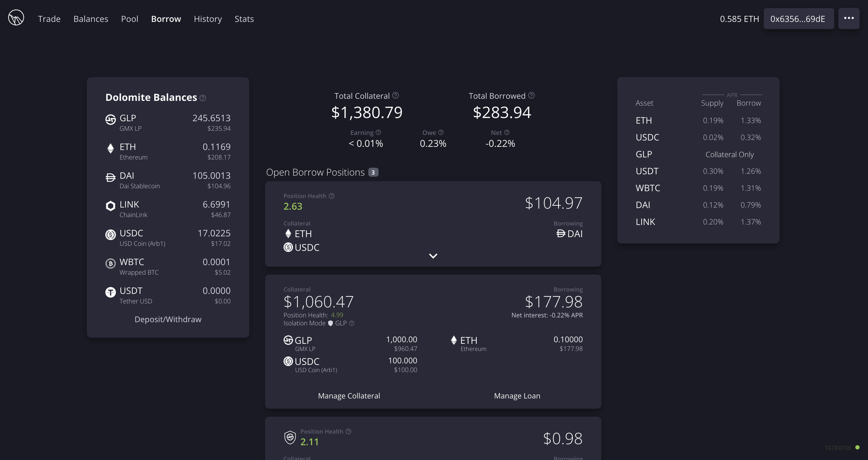Open the three-dot more options menu
The height and width of the screenshot is (460, 868).
848,18
